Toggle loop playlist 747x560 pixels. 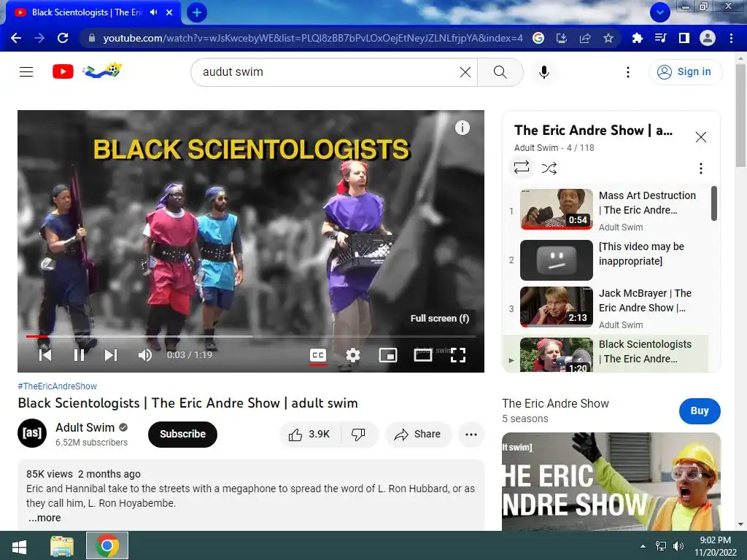[522, 168]
